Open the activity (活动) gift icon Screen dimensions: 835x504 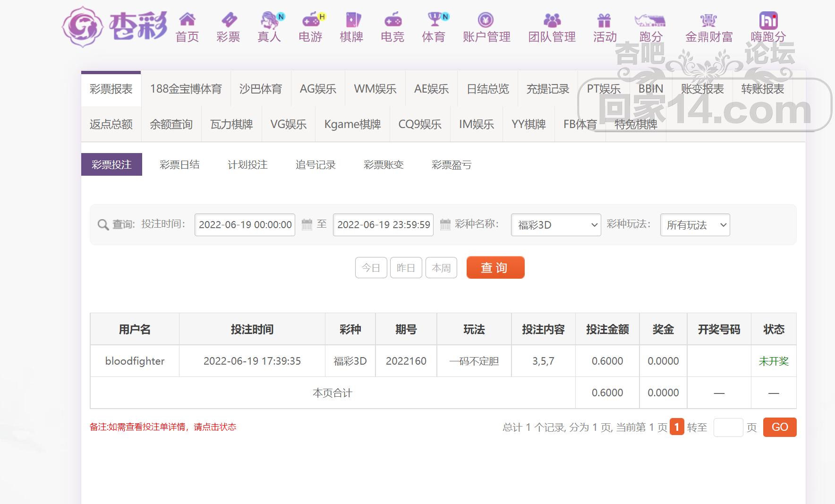(x=604, y=20)
